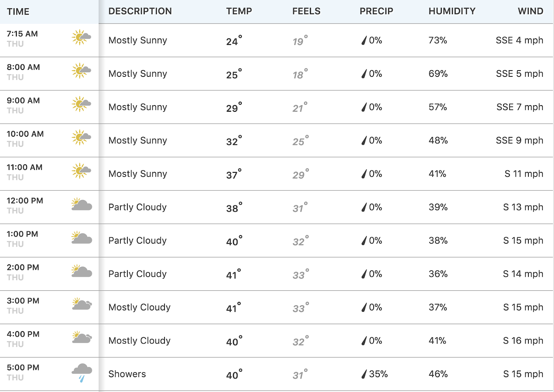Click the WIND column header
This screenshot has height=392, width=554.
click(530, 11)
